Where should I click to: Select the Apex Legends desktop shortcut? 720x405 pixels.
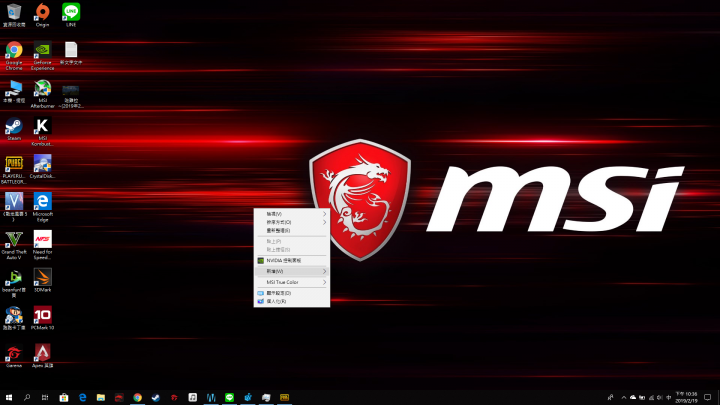[42, 356]
